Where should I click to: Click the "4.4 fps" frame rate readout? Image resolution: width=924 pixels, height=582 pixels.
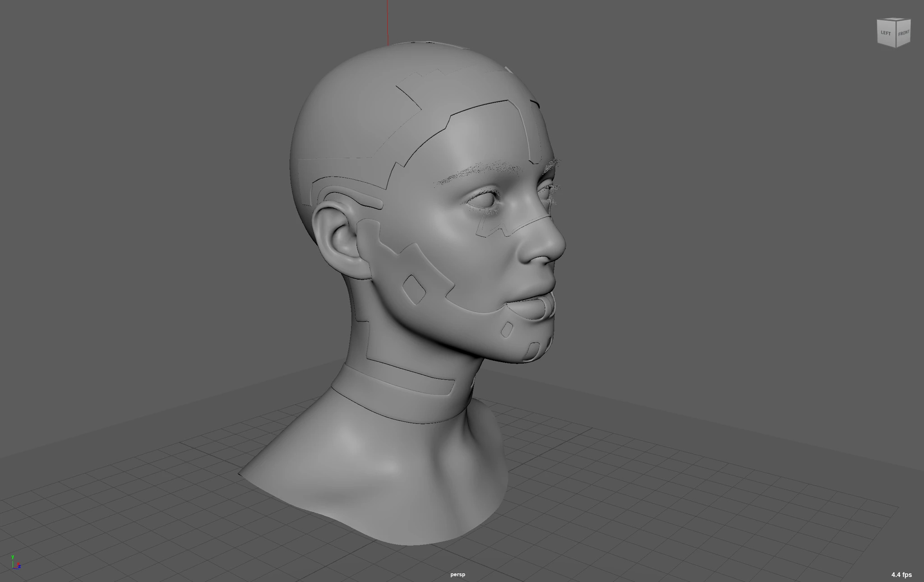901,575
